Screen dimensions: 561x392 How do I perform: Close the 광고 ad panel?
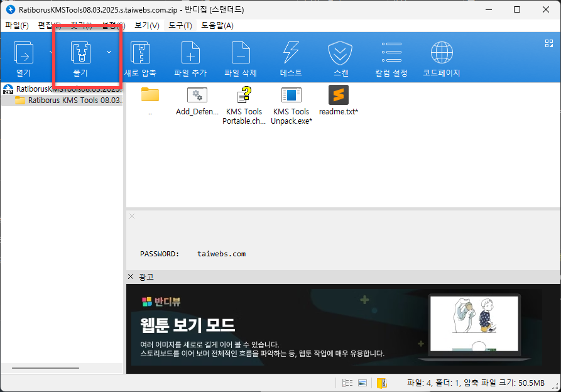pyautogui.click(x=131, y=276)
